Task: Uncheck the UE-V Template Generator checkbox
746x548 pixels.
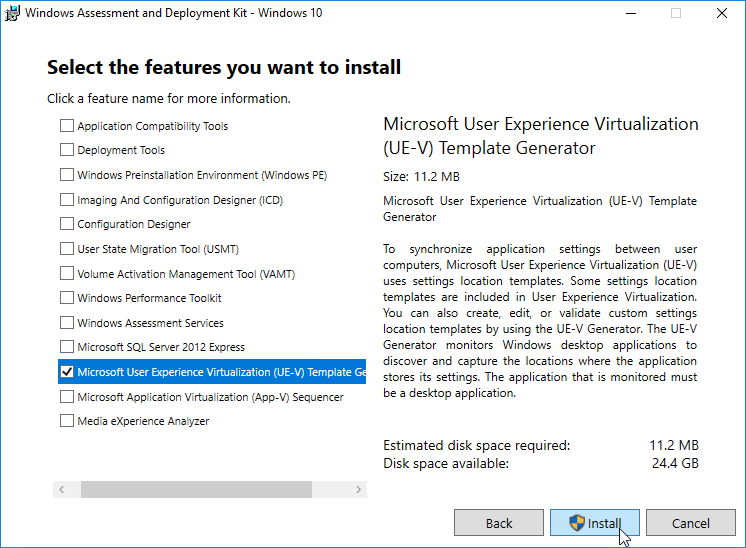Action: [67, 372]
